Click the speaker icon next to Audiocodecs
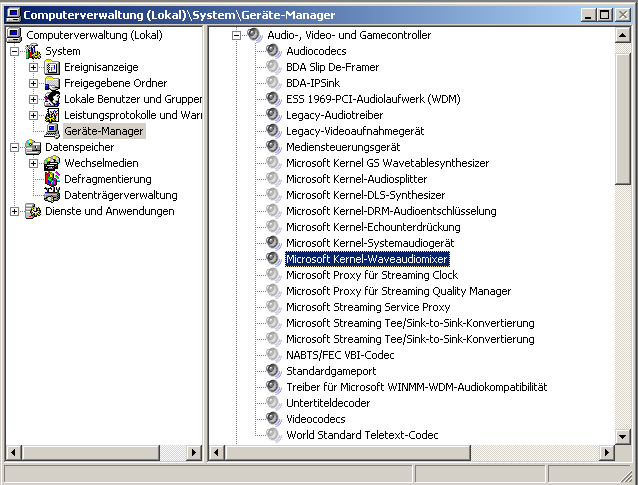 tap(273, 51)
